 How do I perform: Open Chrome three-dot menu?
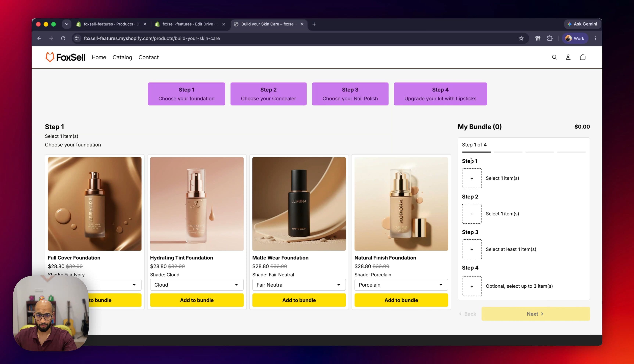[595, 38]
